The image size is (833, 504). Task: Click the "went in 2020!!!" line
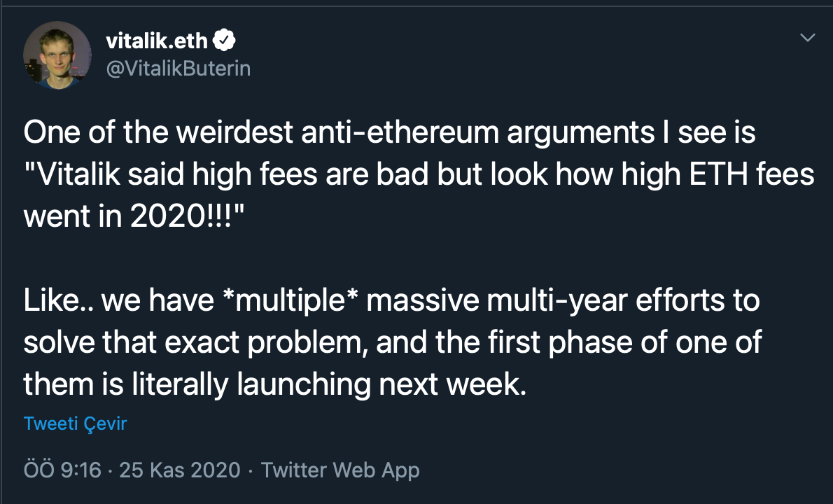138,216
